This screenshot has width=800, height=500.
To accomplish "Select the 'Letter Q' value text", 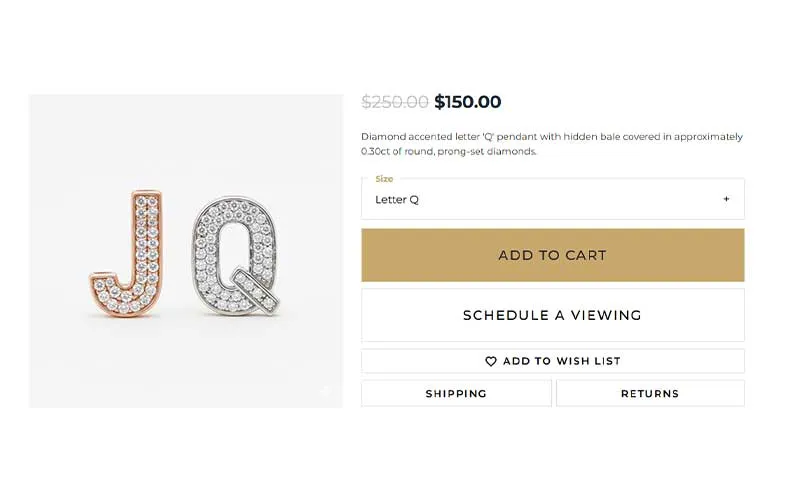I will [397, 199].
